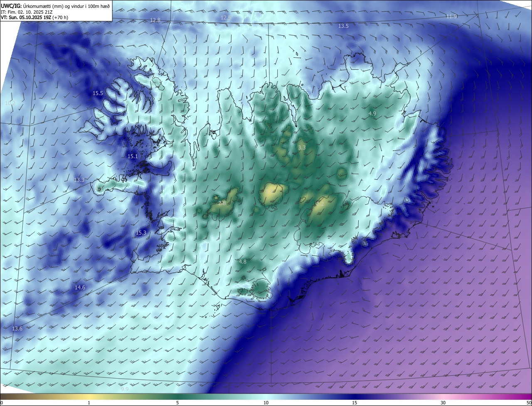Click the 15.3 value label
Viewport: 532px width, 406px height.
(x=141, y=233)
